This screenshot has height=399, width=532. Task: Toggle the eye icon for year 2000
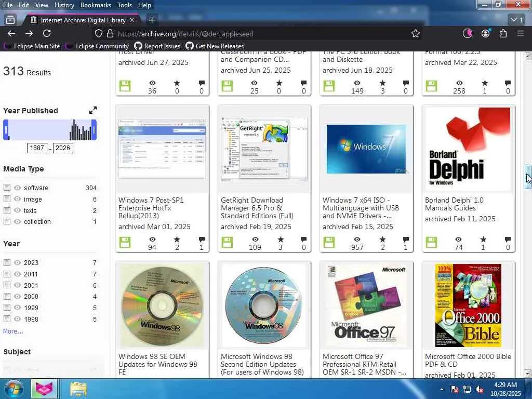(x=17, y=296)
